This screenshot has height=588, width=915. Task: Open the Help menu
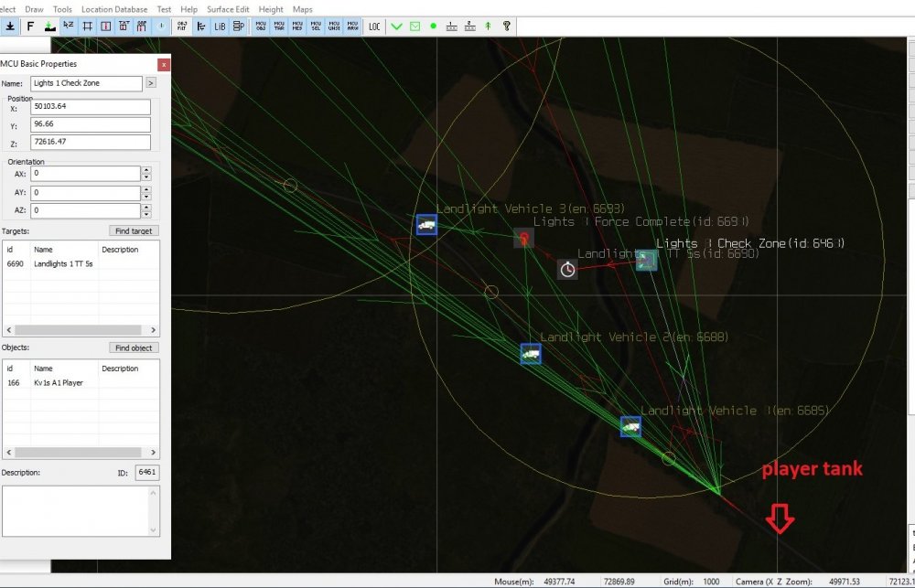(188, 9)
